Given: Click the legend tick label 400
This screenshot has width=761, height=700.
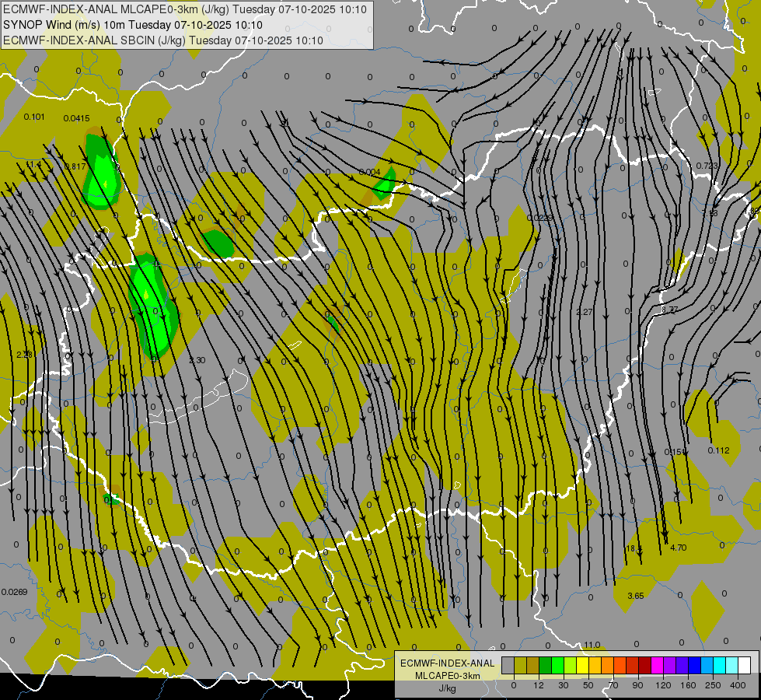Looking at the screenshot, I should point(738,685).
